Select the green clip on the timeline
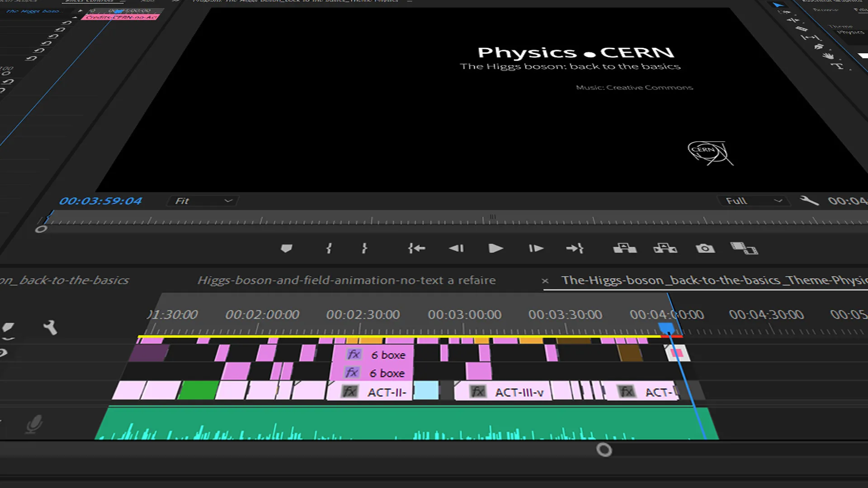The width and height of the screenshot is (868, 488). 198,390
